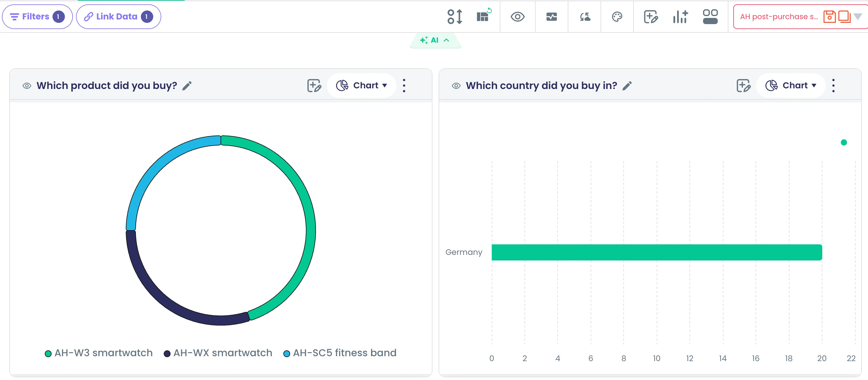This screenshot has height=380, width=868.
Task: Edit the 'Which product did you buy?' title
Action: pos(187,86)
